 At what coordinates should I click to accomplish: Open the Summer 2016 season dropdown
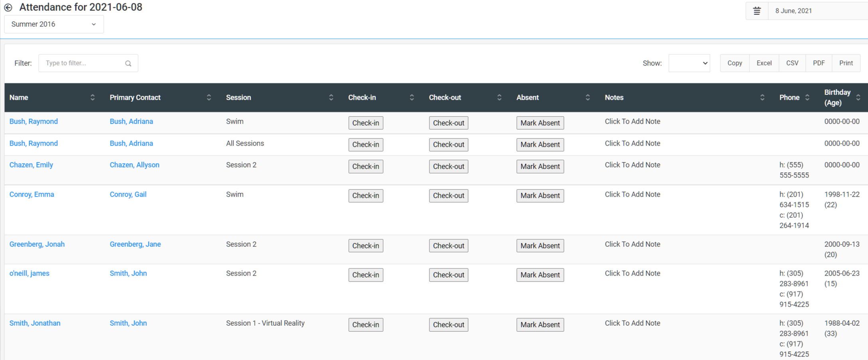(x=54, y=24)
